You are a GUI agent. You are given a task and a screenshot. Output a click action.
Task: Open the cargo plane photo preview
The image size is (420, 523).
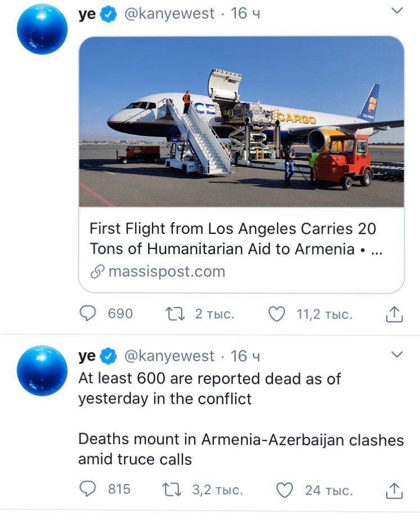[x=241, y=121]
